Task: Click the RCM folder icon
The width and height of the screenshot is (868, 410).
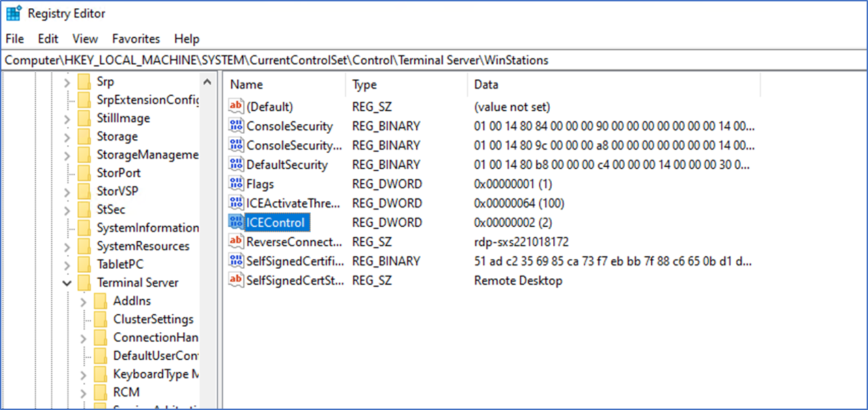Action: (101, 392)
